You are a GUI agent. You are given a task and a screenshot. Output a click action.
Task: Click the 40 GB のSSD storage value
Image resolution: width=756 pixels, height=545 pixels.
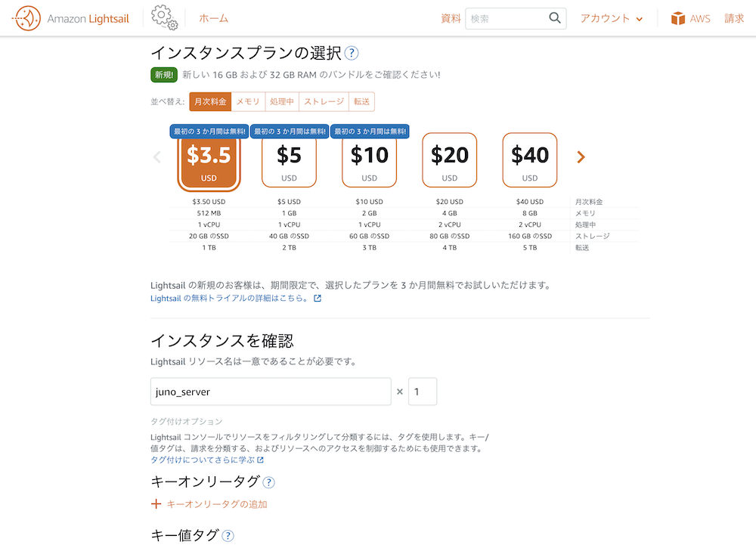[290, 236]
